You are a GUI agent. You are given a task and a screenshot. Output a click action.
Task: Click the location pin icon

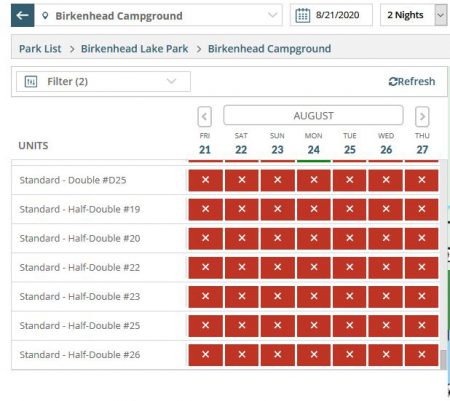(45, 15)
